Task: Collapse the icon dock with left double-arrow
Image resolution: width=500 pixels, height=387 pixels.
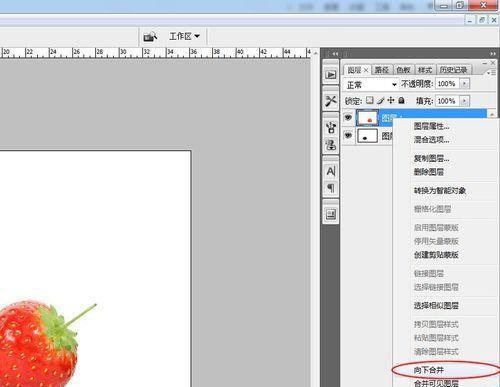Action: coord(335,53)
